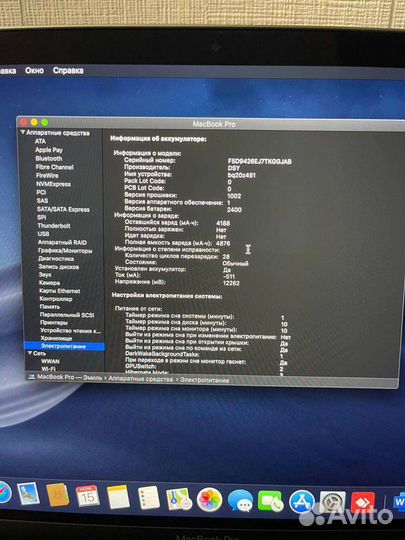Screen dimensions: 405x540
Task: Select Диагностика in the sidebar
Action: pos(56,259)
